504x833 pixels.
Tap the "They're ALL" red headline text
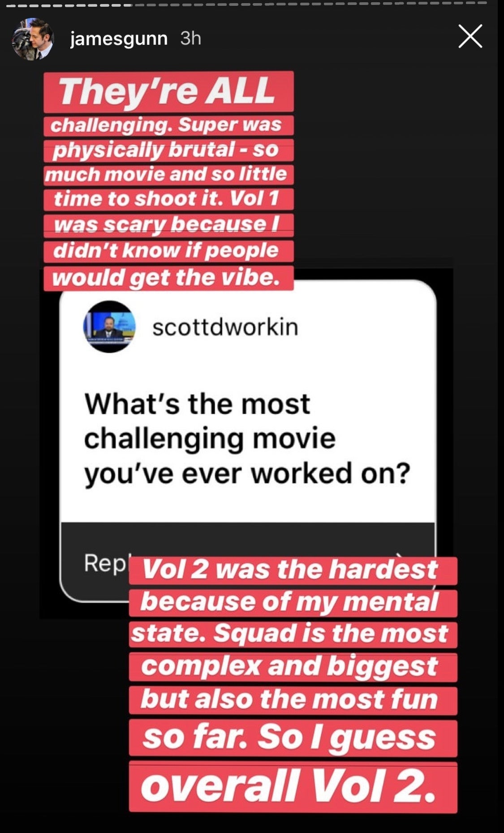[168, 91]
